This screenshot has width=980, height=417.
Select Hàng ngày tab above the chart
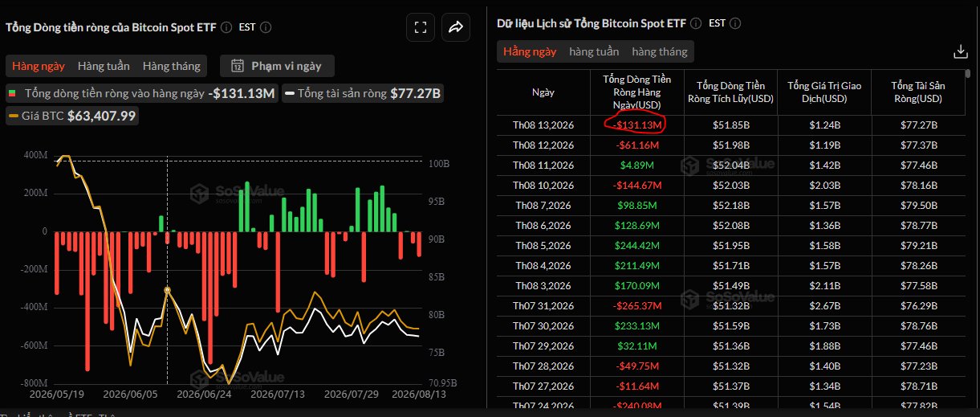[x=38, y=66]
